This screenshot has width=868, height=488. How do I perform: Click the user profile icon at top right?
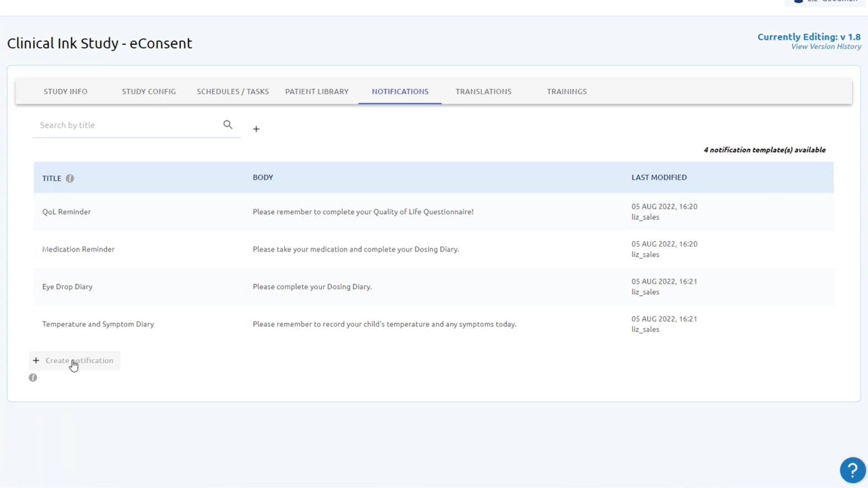coord(798,1)
